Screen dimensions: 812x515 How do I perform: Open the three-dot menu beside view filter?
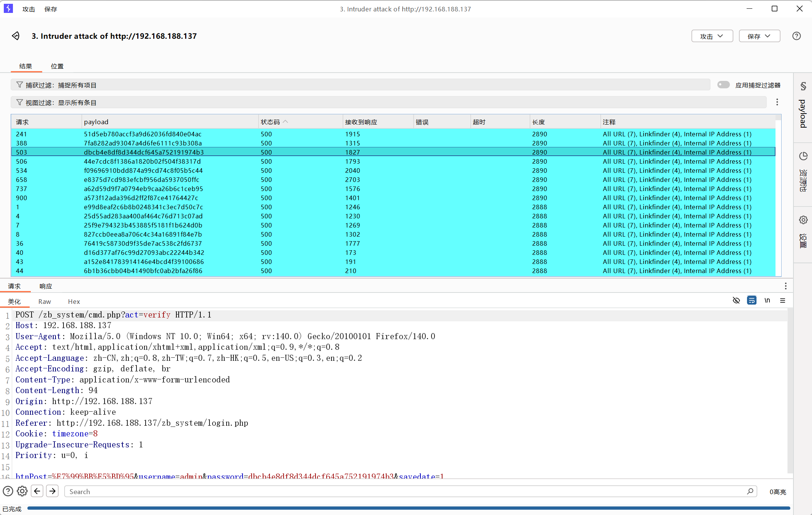[777, 102]
